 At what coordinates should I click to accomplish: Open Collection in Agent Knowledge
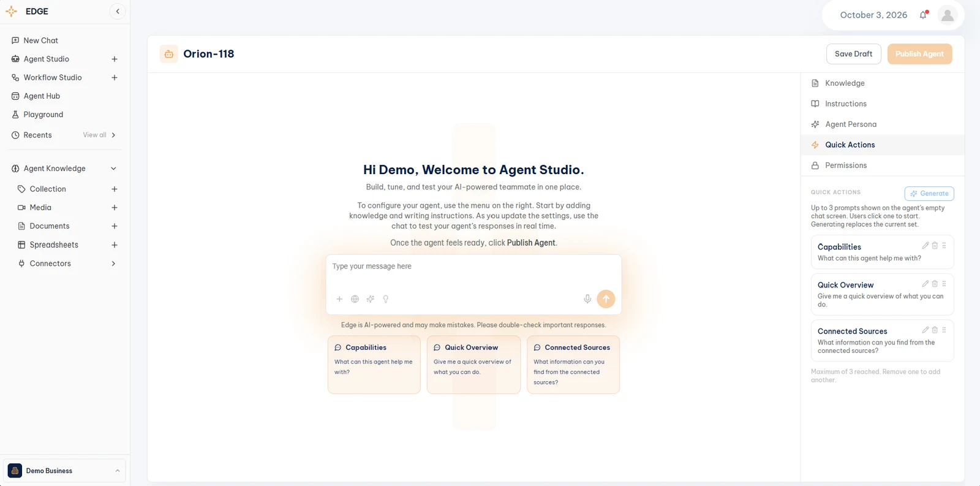click(48, 189)
